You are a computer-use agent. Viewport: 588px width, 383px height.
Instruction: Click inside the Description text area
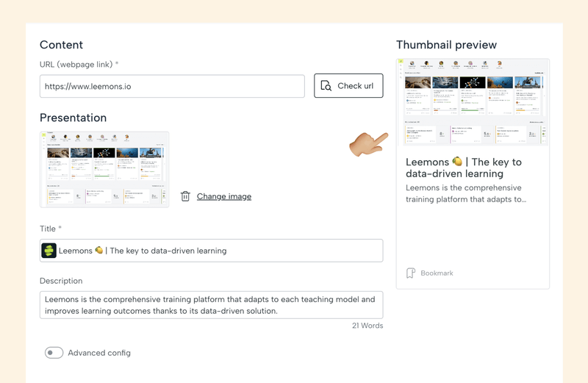tap(211, 305)
